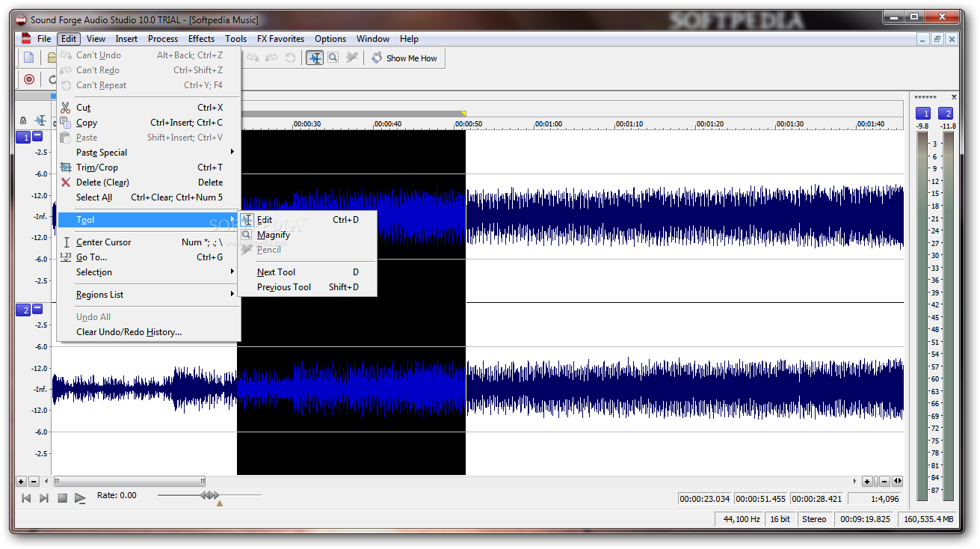Image resolution: width=980 pixels, height=549 pixels.
Task: Open the Process menu
Action: pos(163,39)
